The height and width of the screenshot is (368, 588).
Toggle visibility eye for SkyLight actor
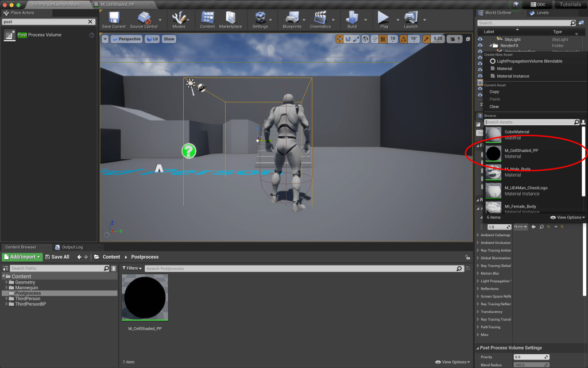(480, 39)
